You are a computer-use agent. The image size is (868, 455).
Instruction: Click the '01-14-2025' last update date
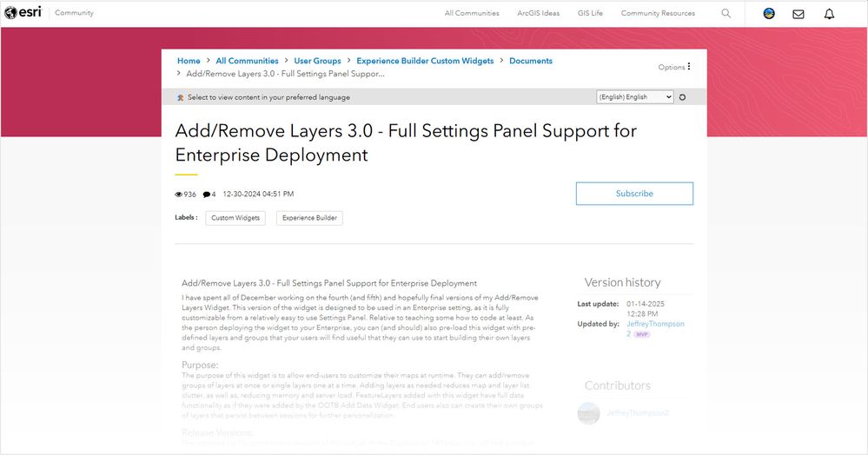tap(646, 304)
